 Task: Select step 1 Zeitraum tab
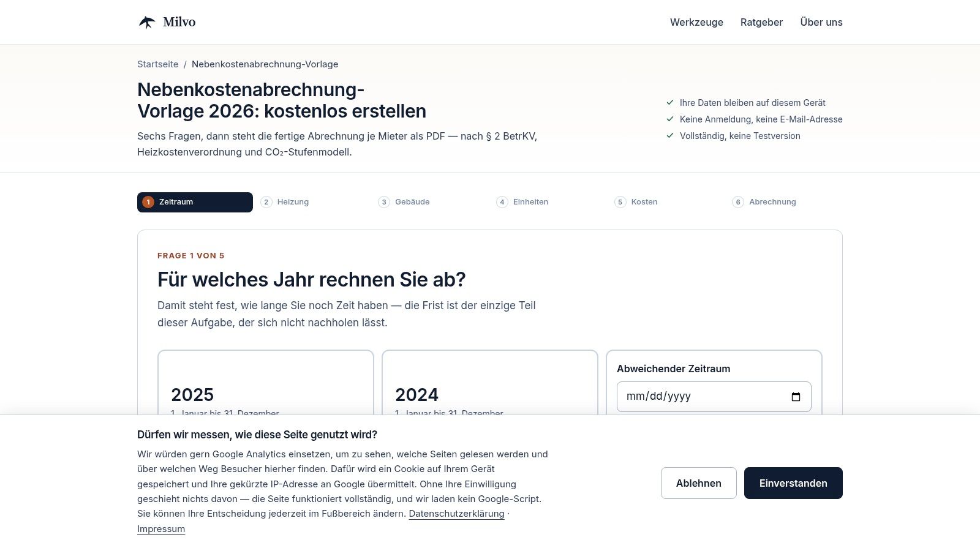[x=195, y=202]
